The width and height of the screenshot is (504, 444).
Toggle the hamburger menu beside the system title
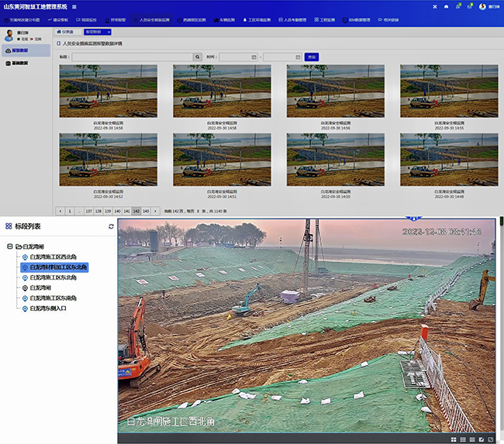pos(74,7)
